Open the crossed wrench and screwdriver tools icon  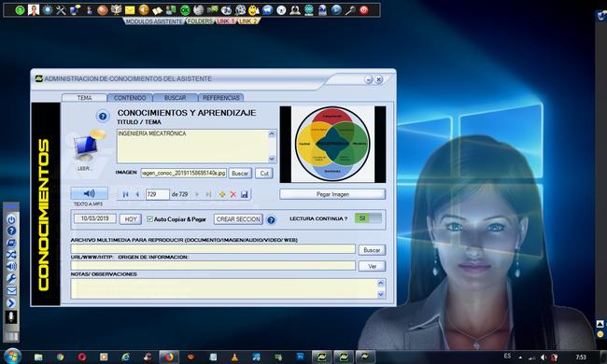pos(61,10)
